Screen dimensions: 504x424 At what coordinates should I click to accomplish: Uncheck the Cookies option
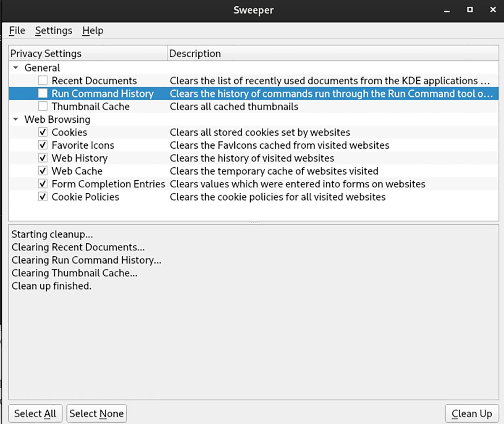tap(42, 132)
